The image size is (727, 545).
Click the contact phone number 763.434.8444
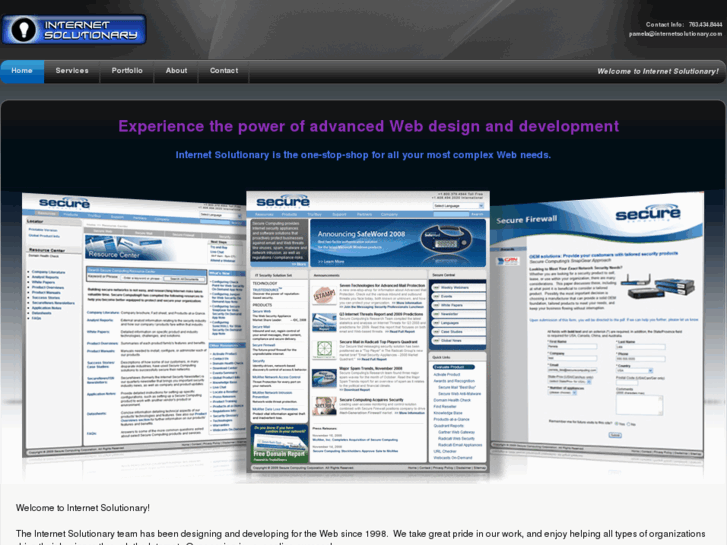click(705, 25)
